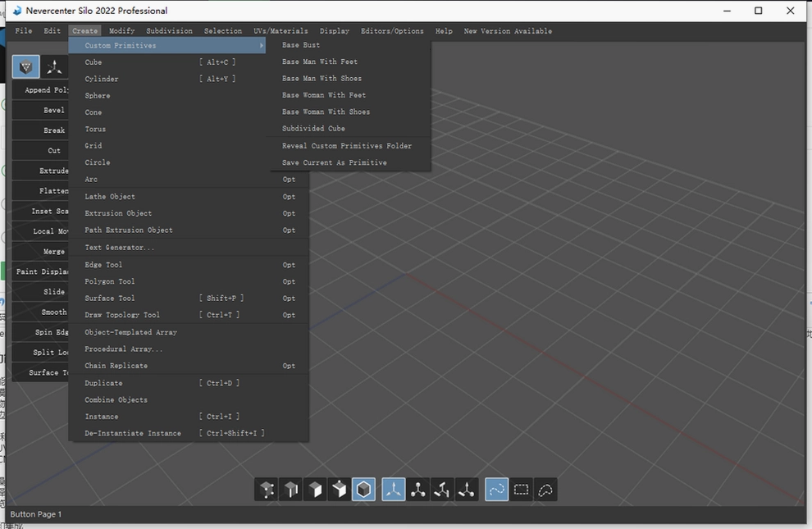Open the Selection menu
This screenshot has height=529, width=812.
point(222,31)
